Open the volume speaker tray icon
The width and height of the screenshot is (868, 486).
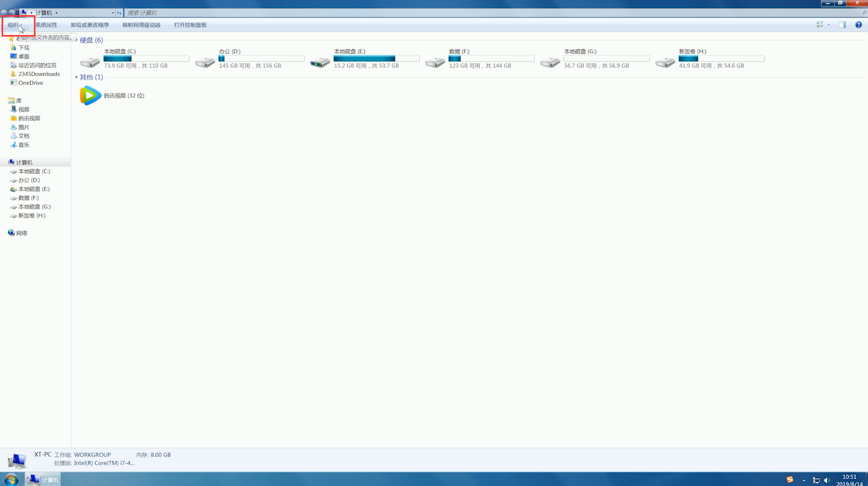coord(827,480)
